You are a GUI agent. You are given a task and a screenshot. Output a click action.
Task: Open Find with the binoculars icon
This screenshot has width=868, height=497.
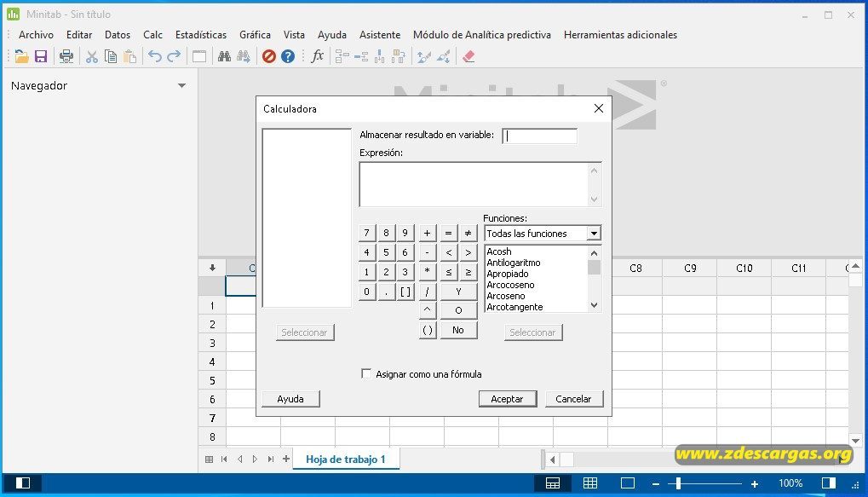pyautogui.click(x=224, y=56)
